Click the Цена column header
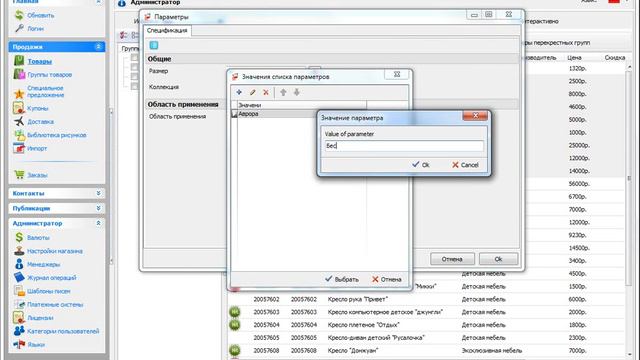640x360 pixels. point(574,58)
